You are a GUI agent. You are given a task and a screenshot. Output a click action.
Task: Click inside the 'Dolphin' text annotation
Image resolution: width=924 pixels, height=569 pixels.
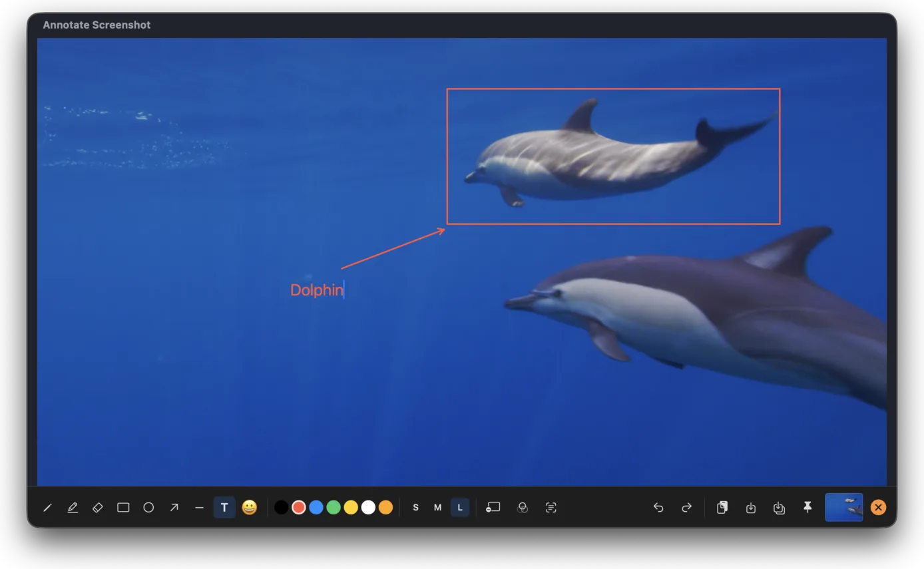click(317, 290)
